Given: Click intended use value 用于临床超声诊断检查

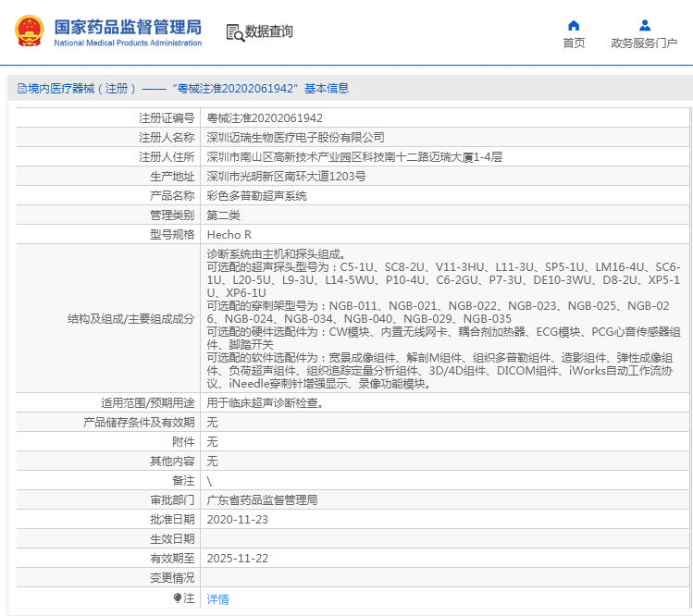Looking at the screenshot, I should tap(265, 403).
